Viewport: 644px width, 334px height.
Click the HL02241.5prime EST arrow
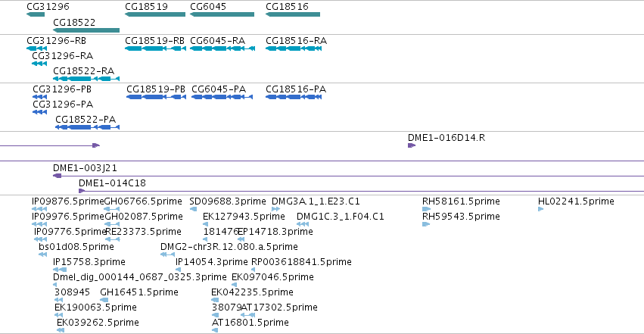[540, 209]
